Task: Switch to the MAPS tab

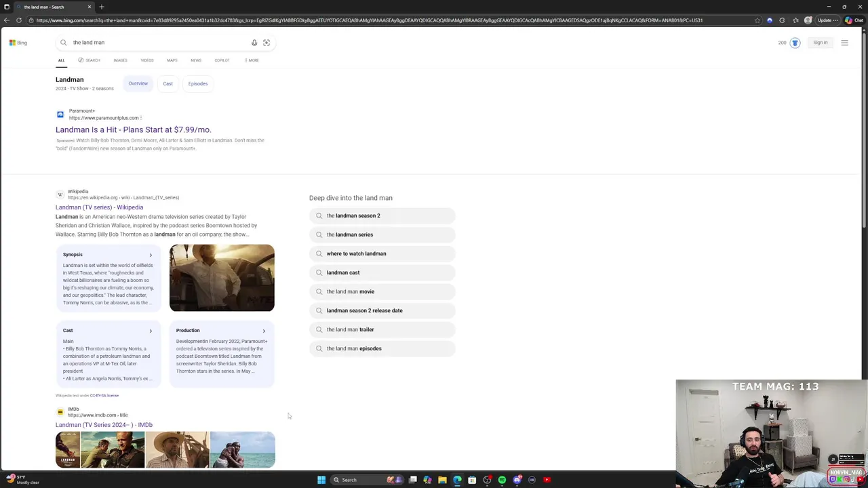Action: [x=172, y=60]
